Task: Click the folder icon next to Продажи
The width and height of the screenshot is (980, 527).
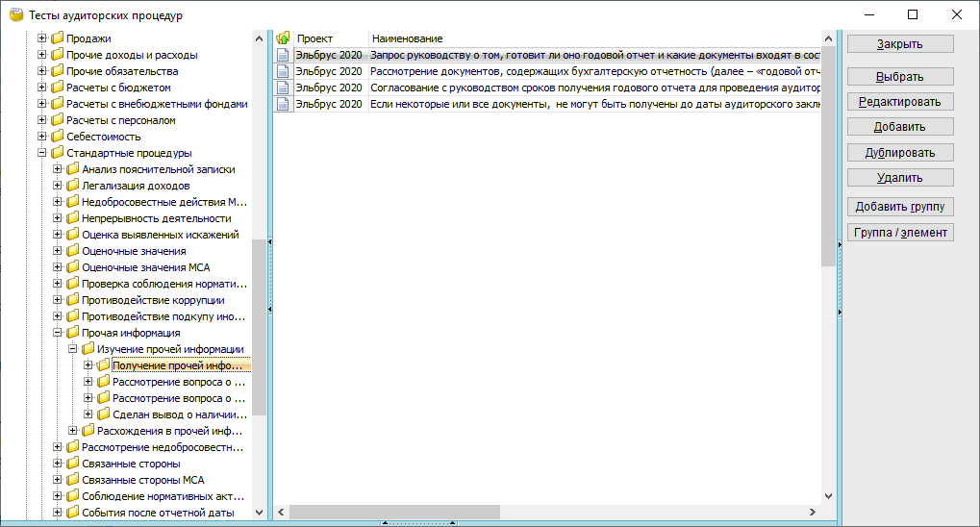Action: coord(58,38)
